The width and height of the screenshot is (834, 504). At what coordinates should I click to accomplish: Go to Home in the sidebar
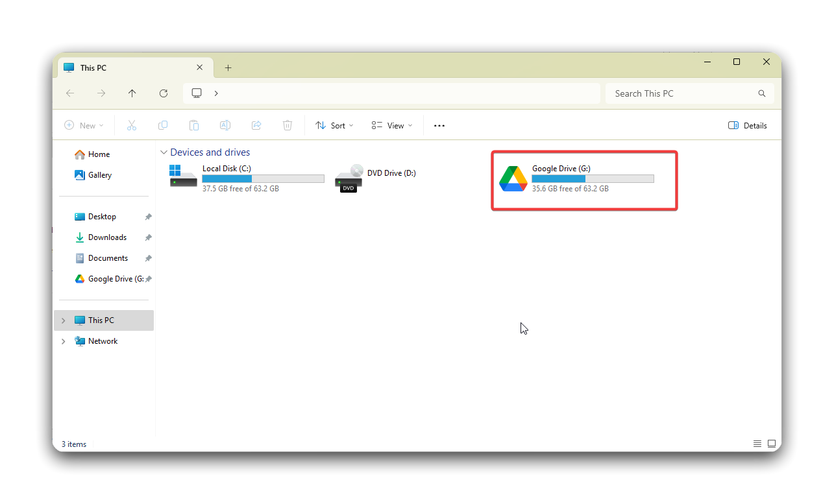[99, 154]
